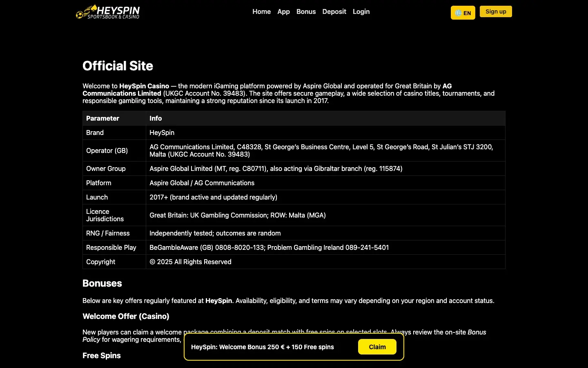Image resolution: width=588 pixels, height=368 pixels.
Task: Click the Bonuses section heading
Action: coord(102,283)
